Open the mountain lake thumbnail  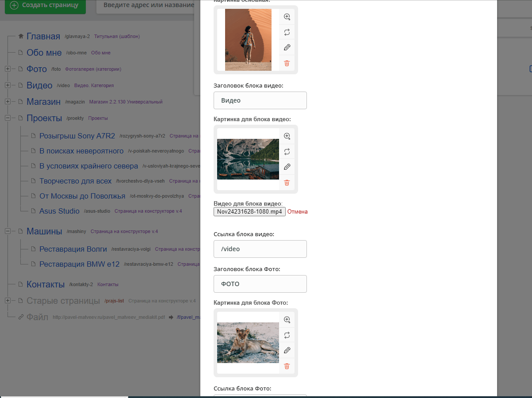pyautogui.click(x=248, y=159)
